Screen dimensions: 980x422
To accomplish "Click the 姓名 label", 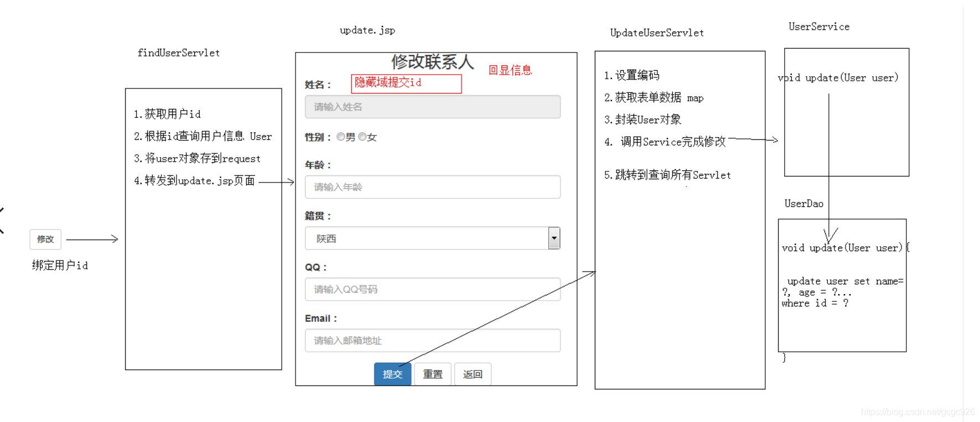I will click(x=318, y=85).
